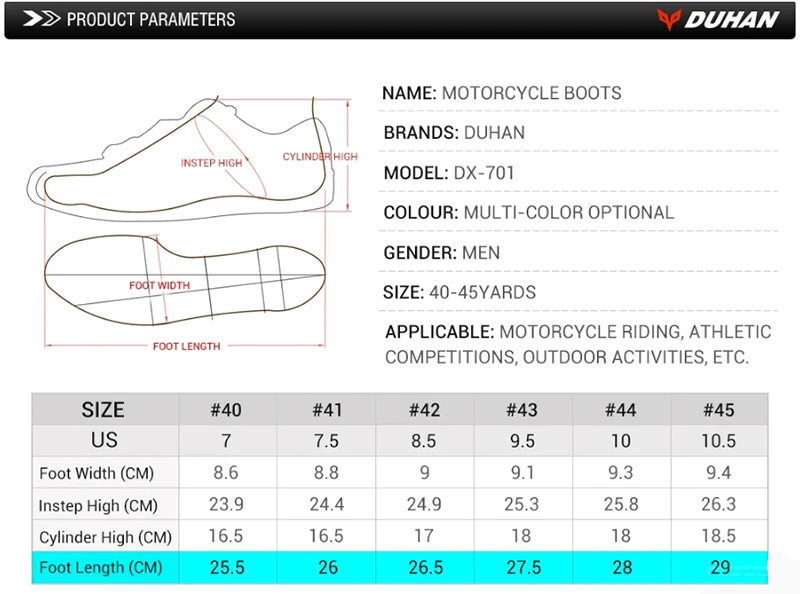The width and height of the screenshot is (800, 594).
Task: Click foot width value 8.8
Action: 327,473
